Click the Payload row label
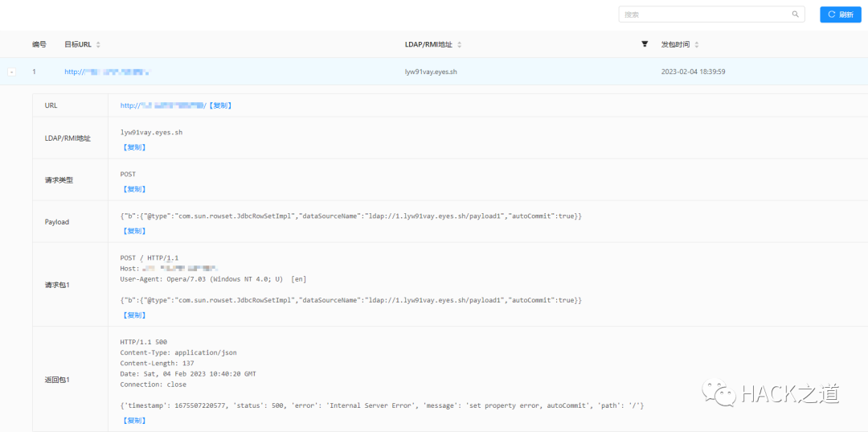 click(x=57, y=221)
